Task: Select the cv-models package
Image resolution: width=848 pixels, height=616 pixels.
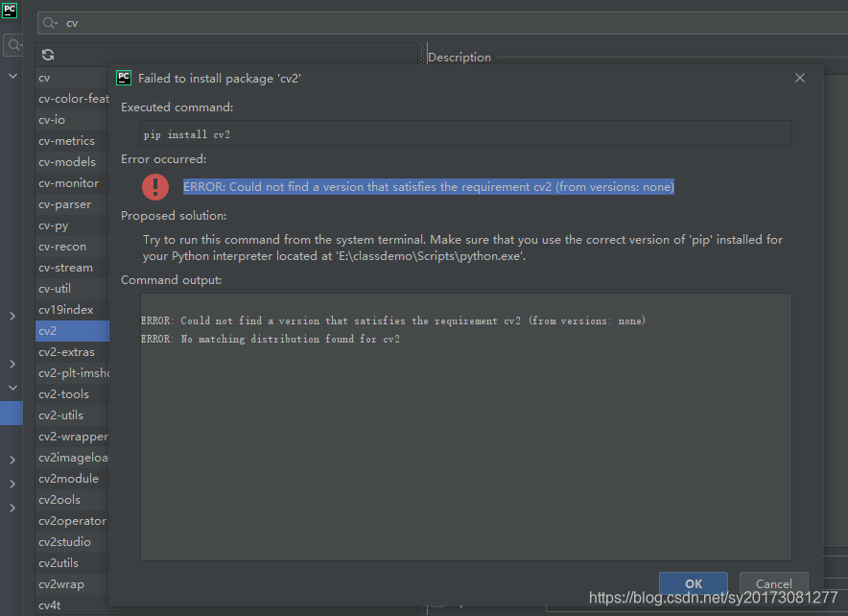Action: point(67,161)
